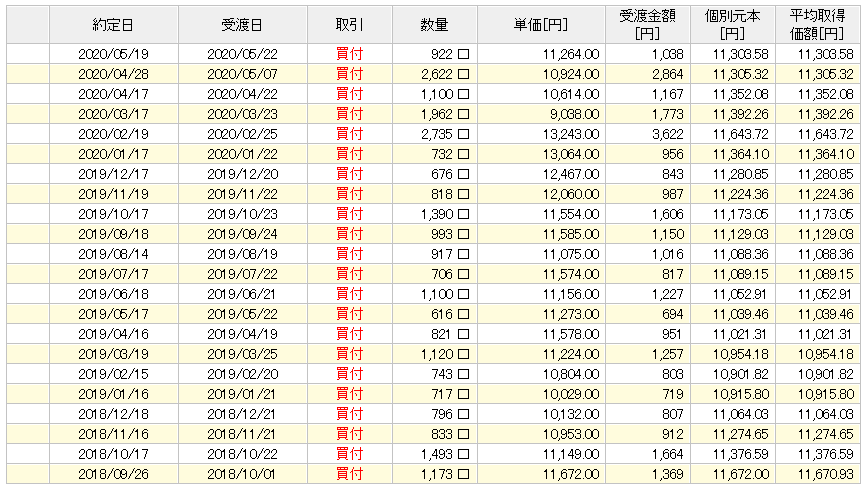Click unit price 11,554.00
Screen dimensions: 864x488
(x=571, y=214)
